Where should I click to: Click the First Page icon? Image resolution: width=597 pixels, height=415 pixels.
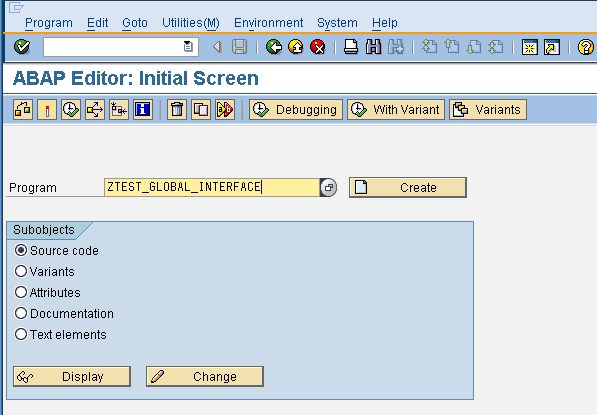click(x=429, y=47)
